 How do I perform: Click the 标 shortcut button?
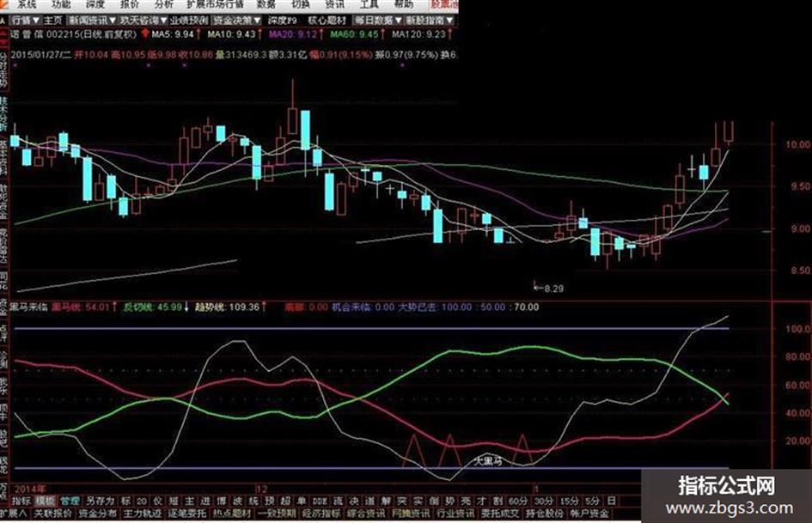click(125, 501)
